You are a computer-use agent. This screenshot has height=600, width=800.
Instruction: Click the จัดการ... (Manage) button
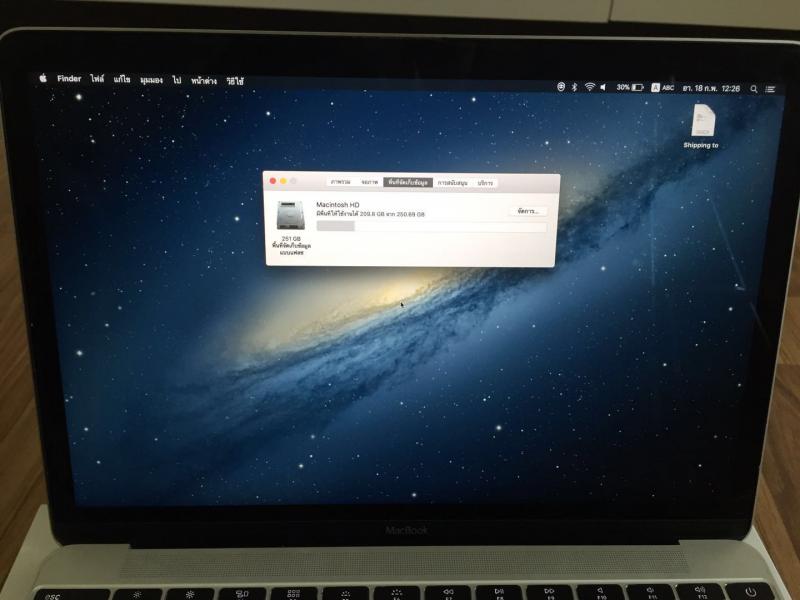[528, 211]
